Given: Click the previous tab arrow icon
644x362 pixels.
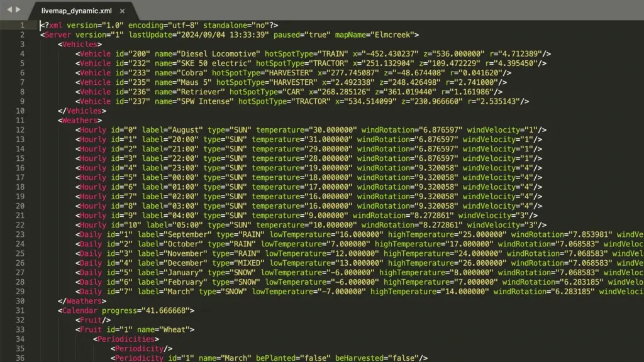Looking at the screenshot, I should [x=9, y=10].
